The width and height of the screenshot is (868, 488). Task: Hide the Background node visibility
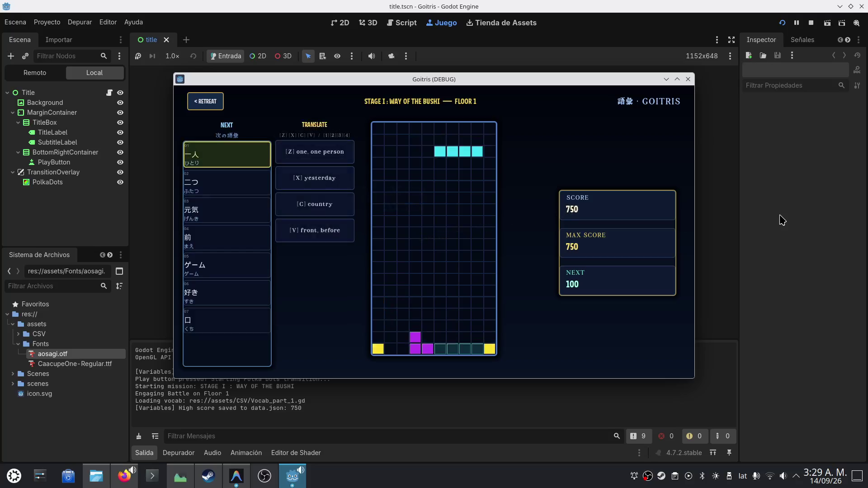coord(120,103)
